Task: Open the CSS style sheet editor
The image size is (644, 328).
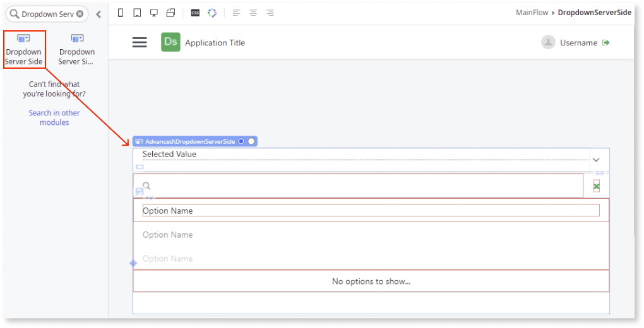Action: [195, 13]
